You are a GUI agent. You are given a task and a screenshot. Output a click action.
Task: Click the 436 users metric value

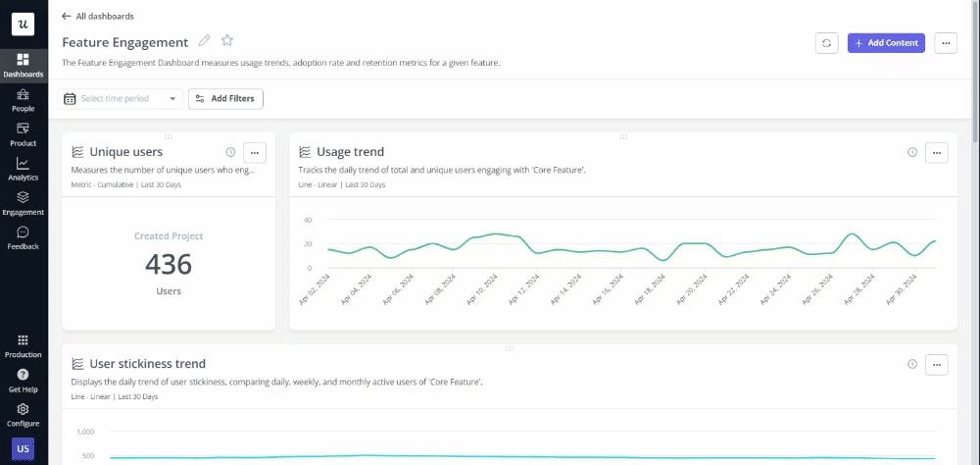point(169,265)
